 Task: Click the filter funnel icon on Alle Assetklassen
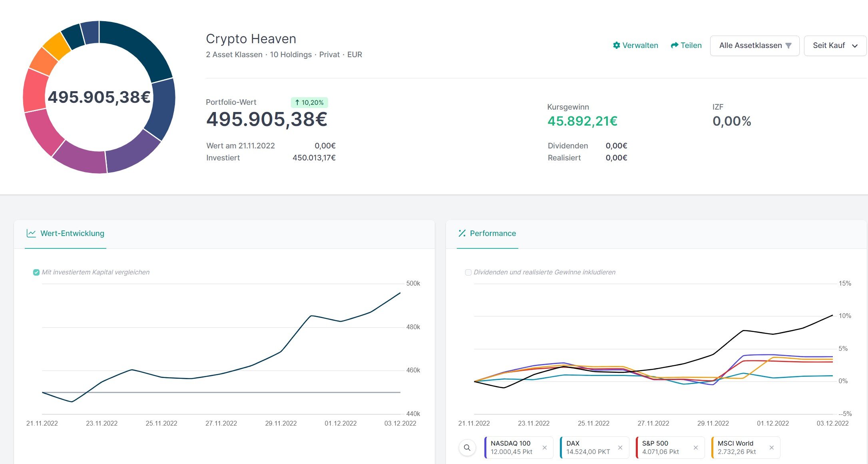(x=788, y=46)
